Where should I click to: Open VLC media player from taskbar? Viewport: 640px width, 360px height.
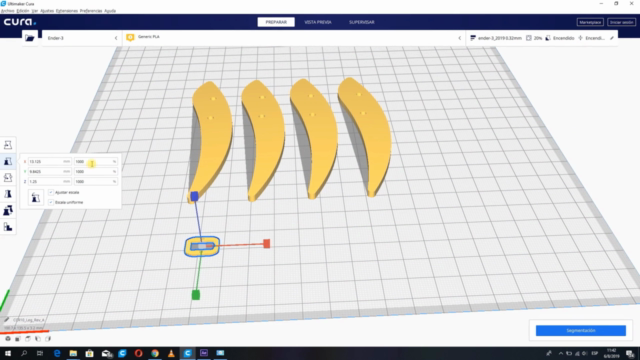[x=171, y=353]
